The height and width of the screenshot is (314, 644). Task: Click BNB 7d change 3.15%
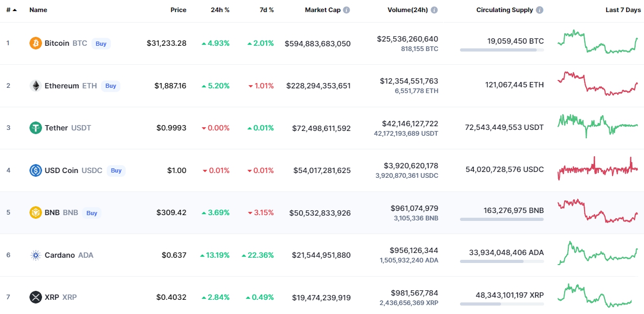tap(261, 212)
